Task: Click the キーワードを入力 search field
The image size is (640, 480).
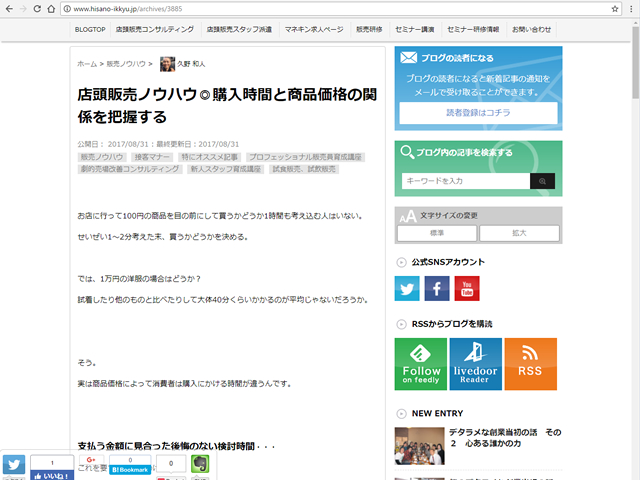Action: pos(463,181)
